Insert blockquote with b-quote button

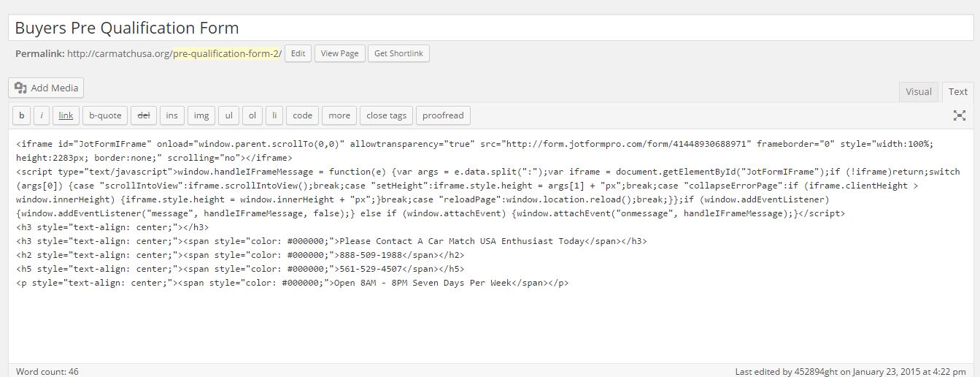(105, 115)
